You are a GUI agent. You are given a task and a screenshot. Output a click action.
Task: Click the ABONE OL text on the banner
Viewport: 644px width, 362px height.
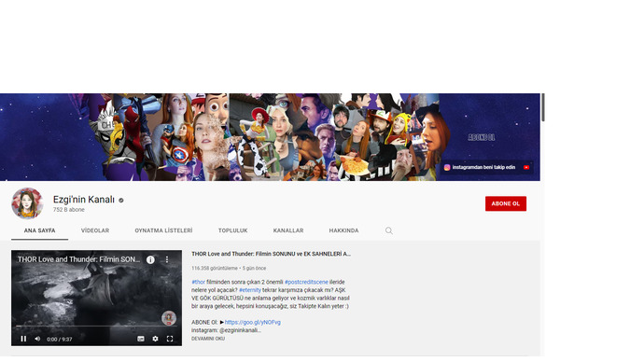[482, 137]
